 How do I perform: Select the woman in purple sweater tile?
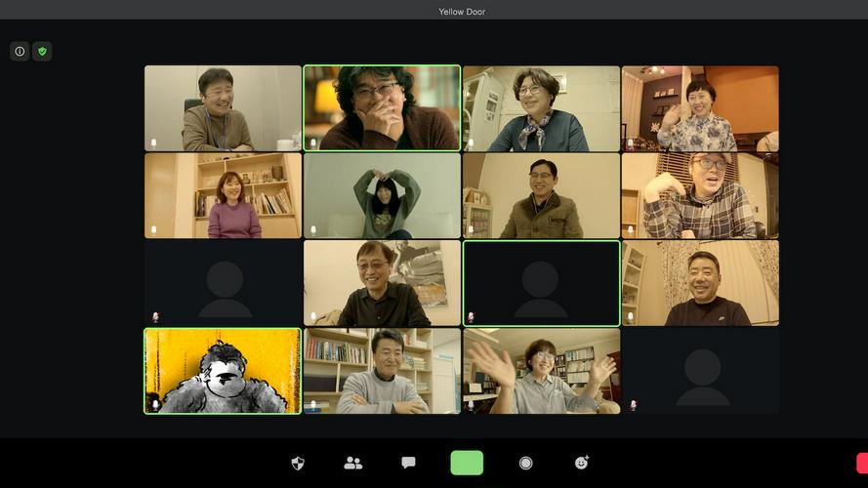tap(223, 195)
